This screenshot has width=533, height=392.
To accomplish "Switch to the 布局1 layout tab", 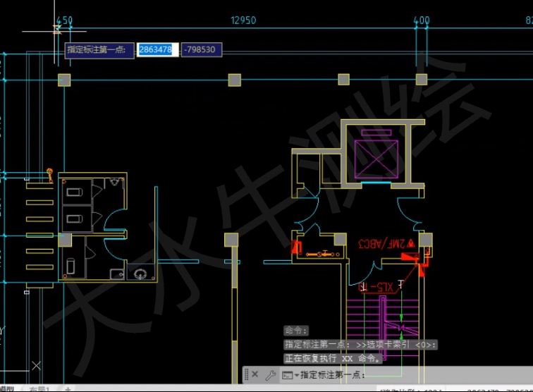I will [x=39, y=388].
